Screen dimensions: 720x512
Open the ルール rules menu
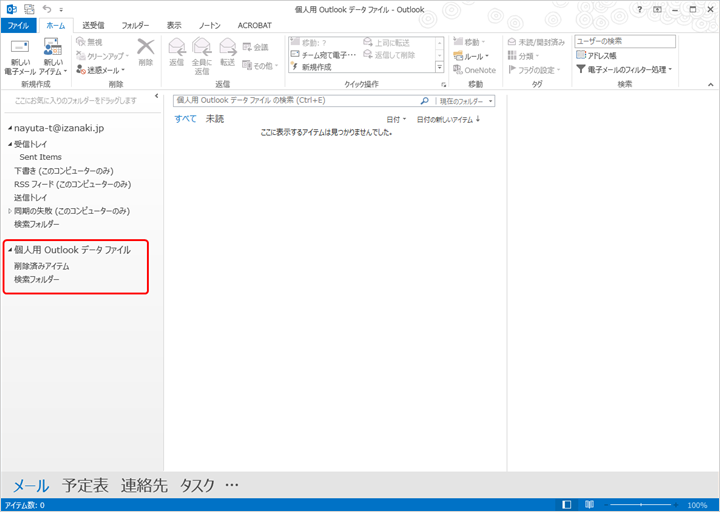pos(471,56)
